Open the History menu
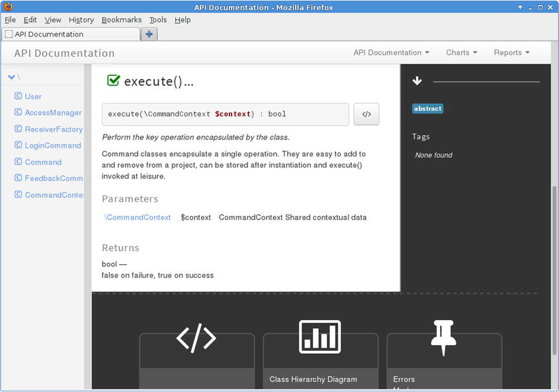The width and height of the screenshot is (559, 392). (81, 20)
